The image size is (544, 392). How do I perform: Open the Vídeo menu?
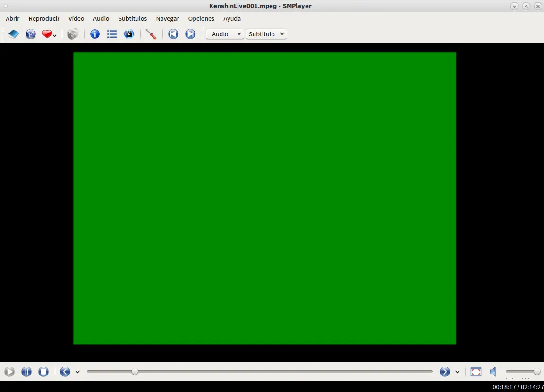tap(76, 19)
